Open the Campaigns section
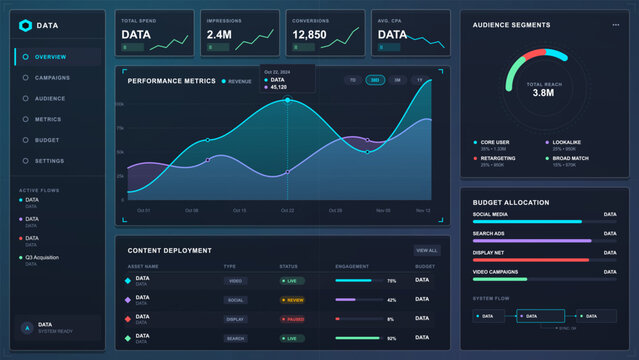The image size is (639, 360). tap(58, 77)
